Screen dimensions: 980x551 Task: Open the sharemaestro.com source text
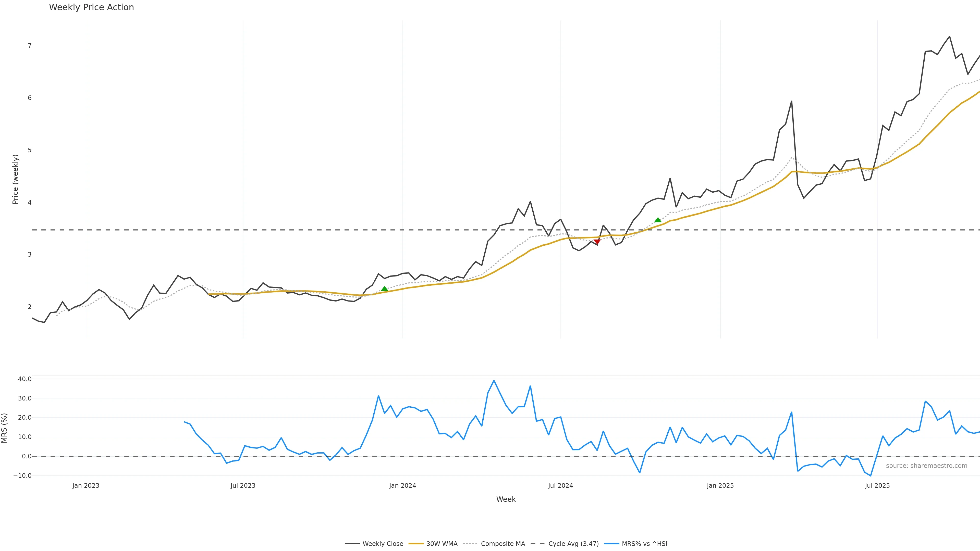click(926, 466)
